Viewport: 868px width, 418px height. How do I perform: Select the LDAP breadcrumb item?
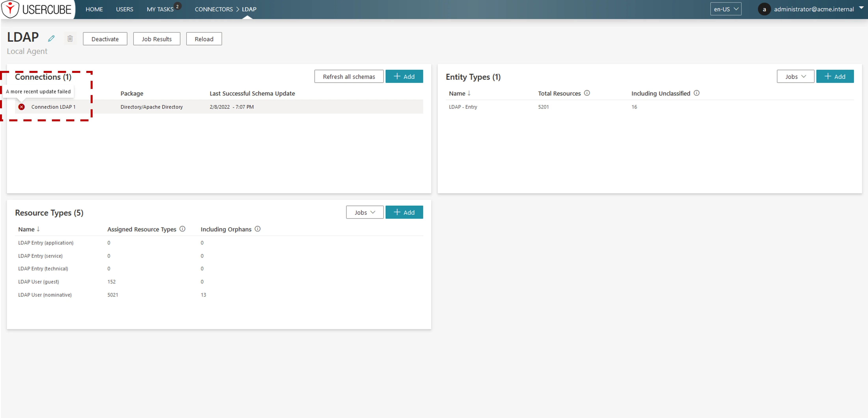tap(249, 9)
